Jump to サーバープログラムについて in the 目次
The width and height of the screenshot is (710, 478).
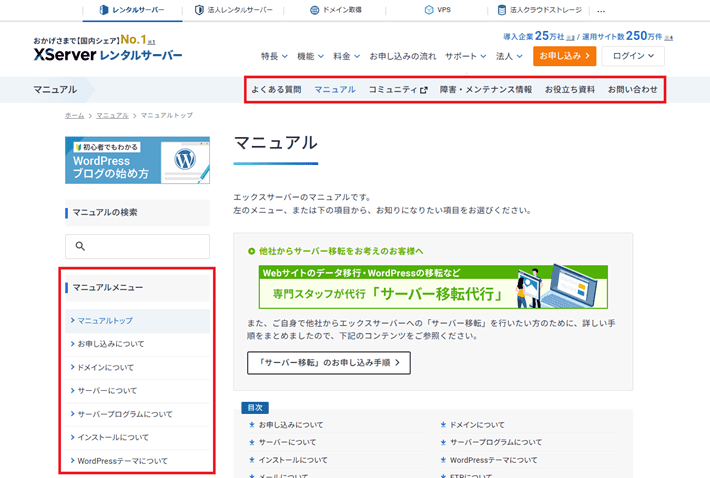click(x=495, y=442)
